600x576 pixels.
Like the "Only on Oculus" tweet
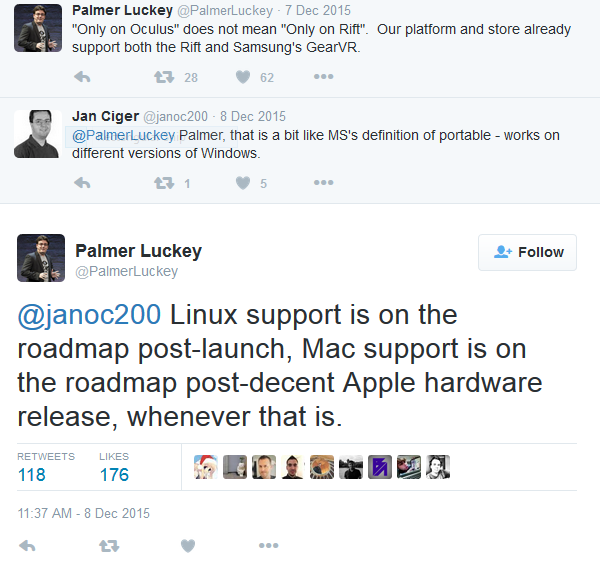click(242, 77)
